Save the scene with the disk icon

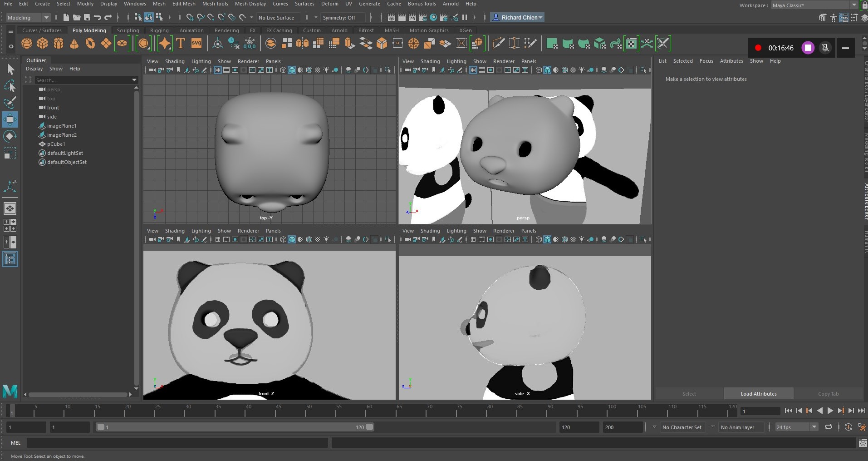coord(87,18)
